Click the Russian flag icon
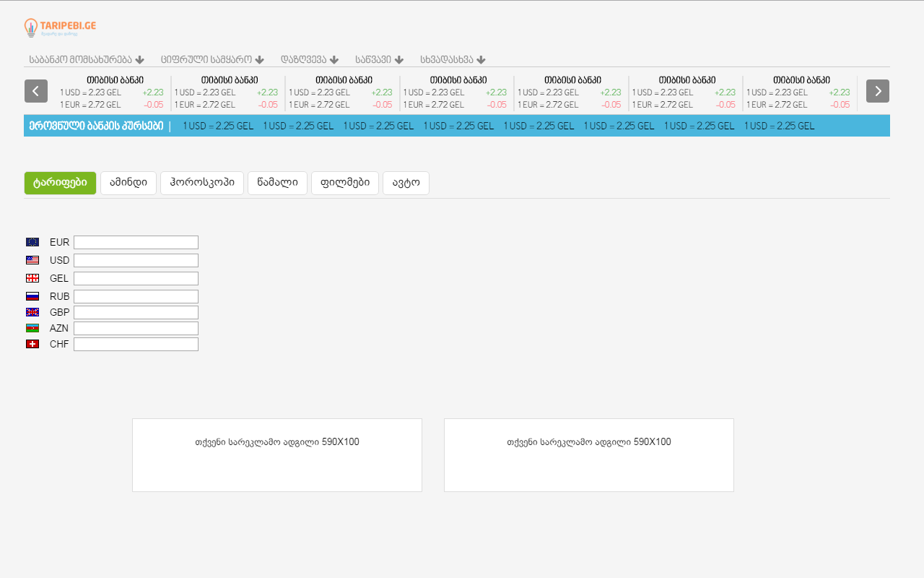924x578 pixels. 32,296
